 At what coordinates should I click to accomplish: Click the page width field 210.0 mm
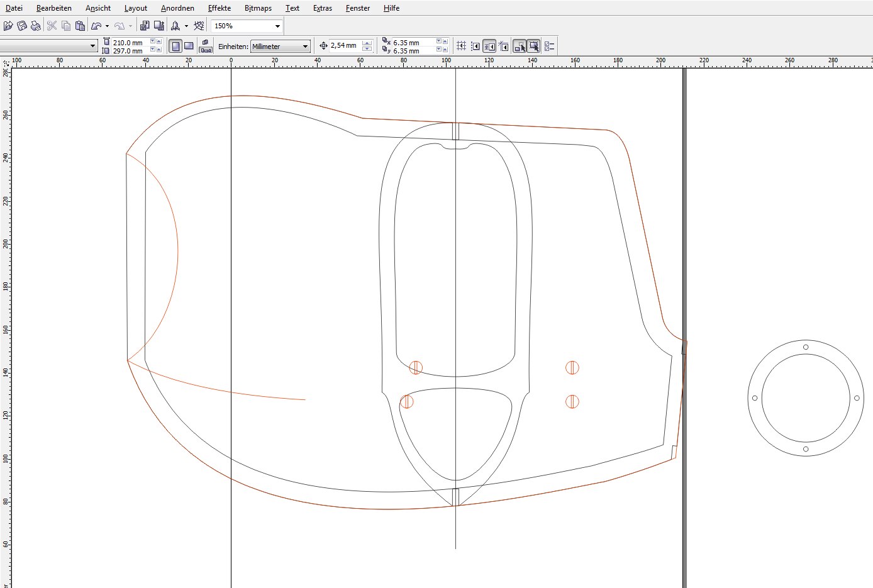(x=130, y=42)
